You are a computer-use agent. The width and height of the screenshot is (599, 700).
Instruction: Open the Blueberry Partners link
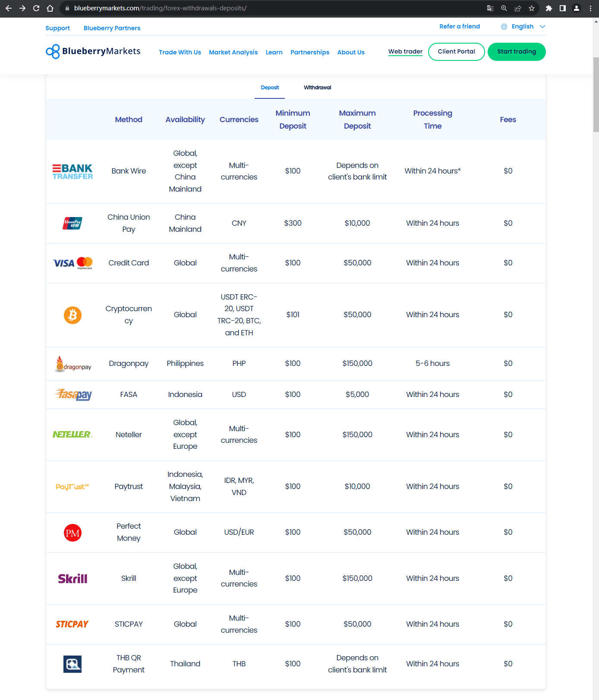coord(112,28)
